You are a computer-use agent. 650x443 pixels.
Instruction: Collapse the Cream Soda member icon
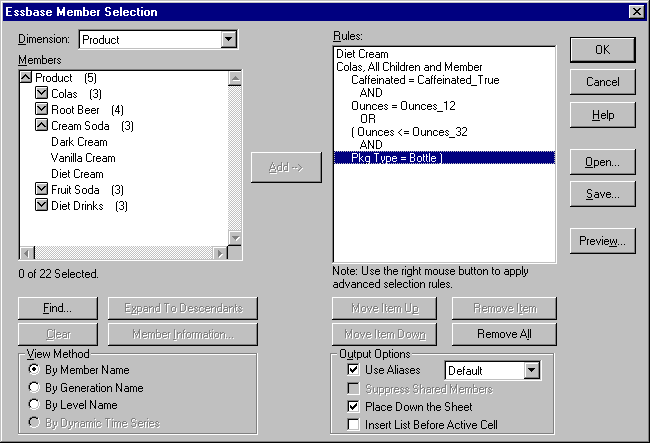point(42,125)
